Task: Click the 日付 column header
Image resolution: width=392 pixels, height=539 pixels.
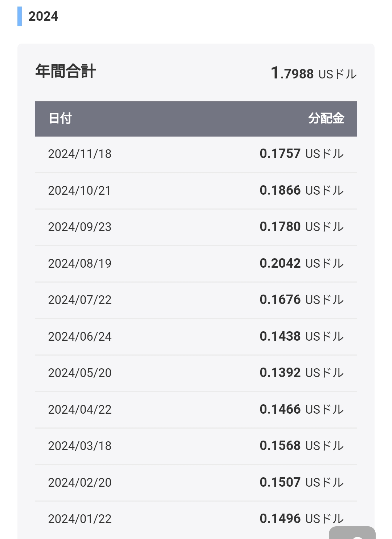Action: (60, 118)
